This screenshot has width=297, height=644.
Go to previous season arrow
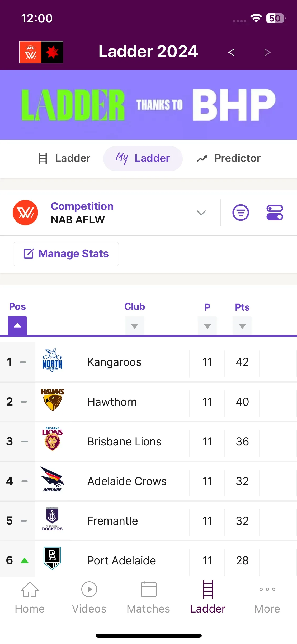point(232,52)
